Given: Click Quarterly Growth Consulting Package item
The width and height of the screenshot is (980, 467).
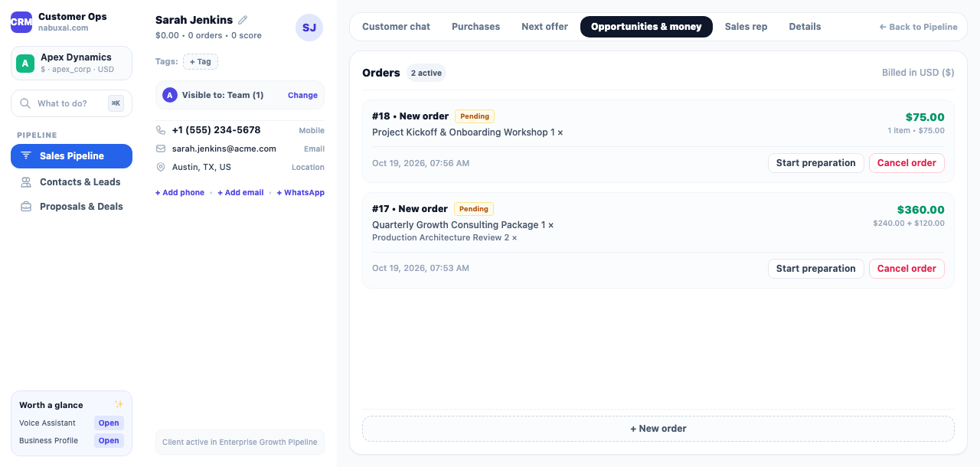Looking at the screenshot, I should point(463,225).
